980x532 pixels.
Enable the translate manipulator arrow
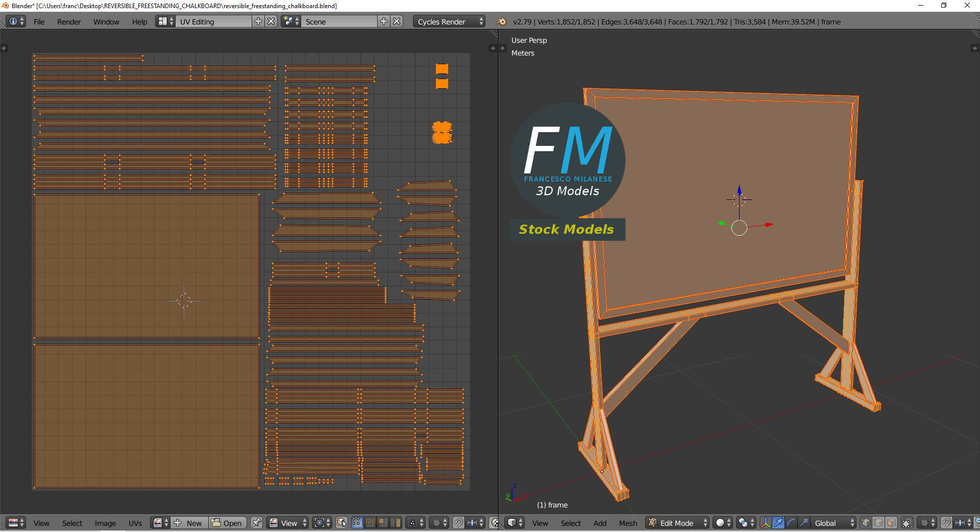[x=778, y=523]
